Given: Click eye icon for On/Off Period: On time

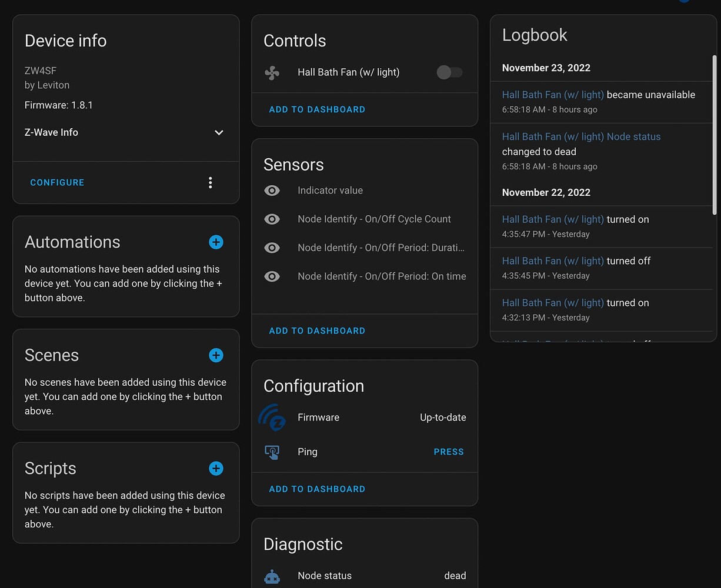Looking at the screenshot, I should (272, 276).
